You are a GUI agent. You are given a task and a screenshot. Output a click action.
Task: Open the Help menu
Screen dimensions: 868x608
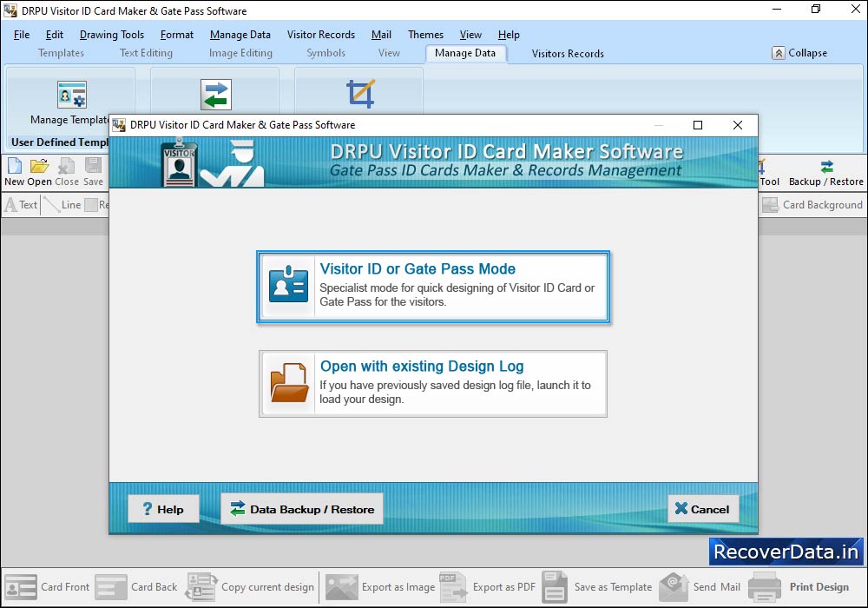508,35
